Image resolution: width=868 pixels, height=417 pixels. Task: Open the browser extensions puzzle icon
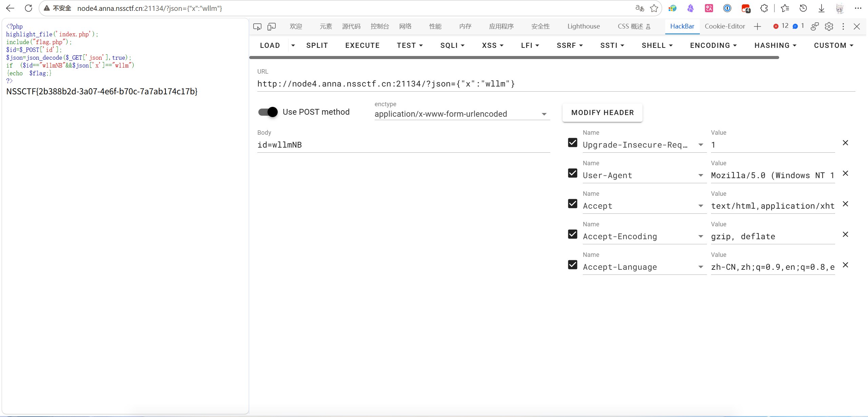(x=764, y=8)
